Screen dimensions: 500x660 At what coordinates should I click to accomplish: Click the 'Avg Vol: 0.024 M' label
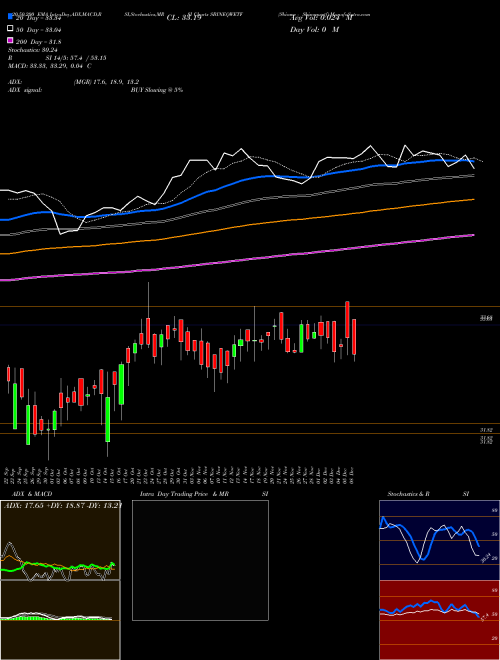click(x=321, y=18)
